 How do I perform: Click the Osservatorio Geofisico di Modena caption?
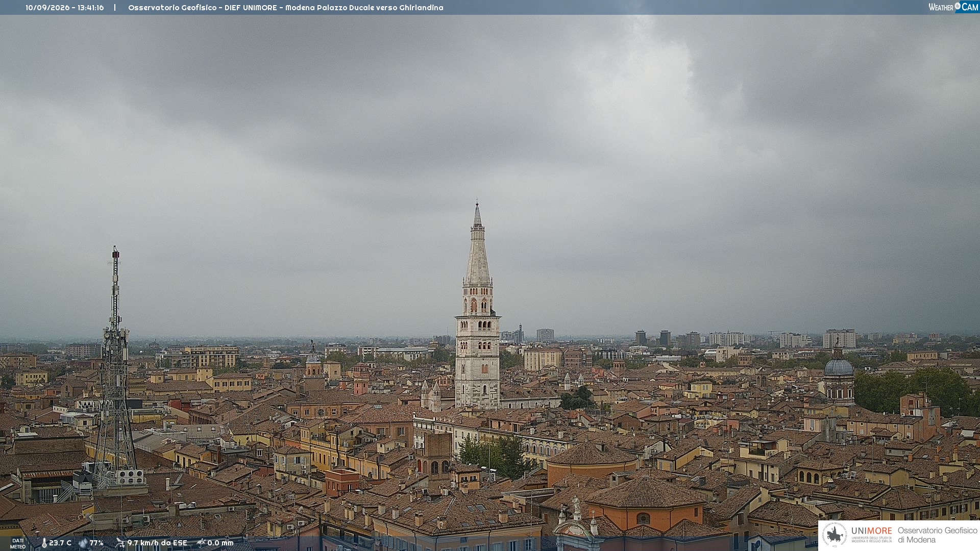tap(937, 535)
